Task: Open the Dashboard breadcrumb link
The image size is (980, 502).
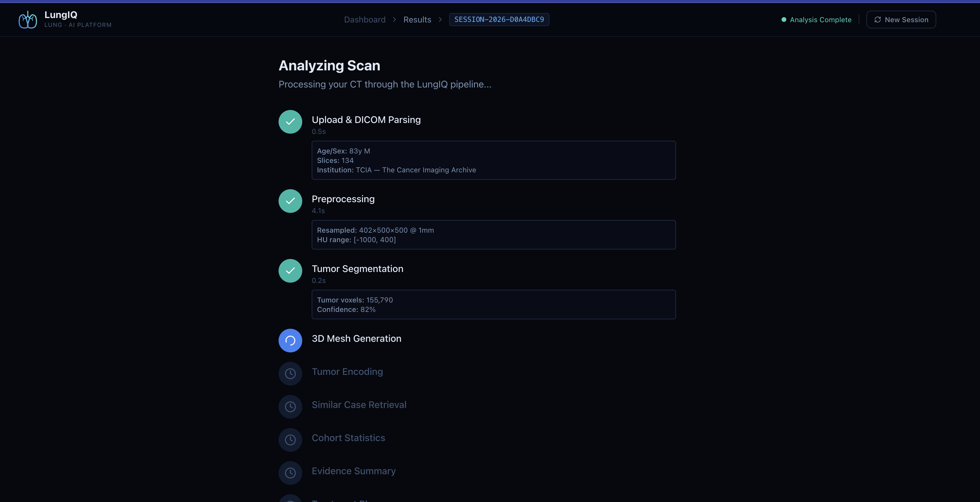Action: [364, 20]
